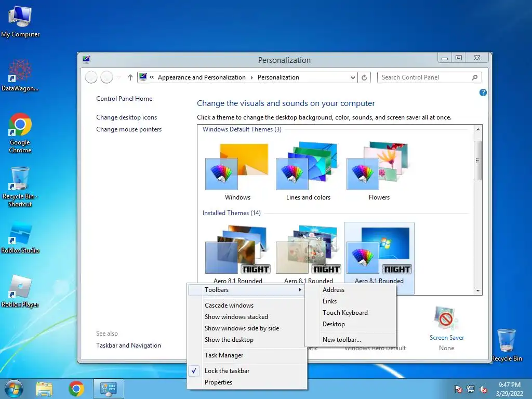Screen dimensions: 532x399
Task: Open Recycle Bin icon near the clock
Action: click(x=507, y=344)
